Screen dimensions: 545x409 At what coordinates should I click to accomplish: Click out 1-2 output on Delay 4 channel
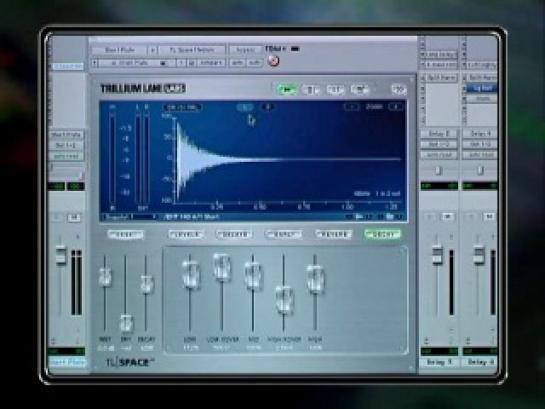[x=480, y=144]
